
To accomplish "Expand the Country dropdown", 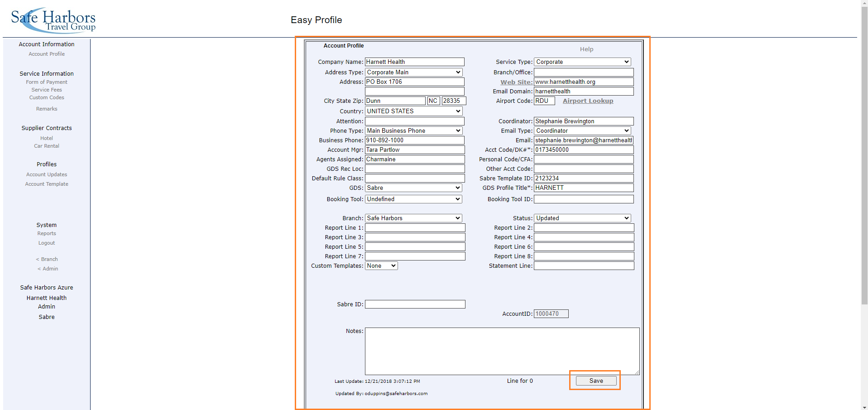I will pyautogui.click(x=414, y=111).
